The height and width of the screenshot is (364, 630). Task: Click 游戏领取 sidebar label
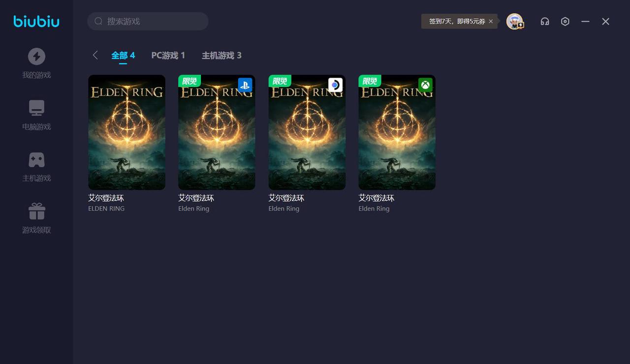click(36, 230)
